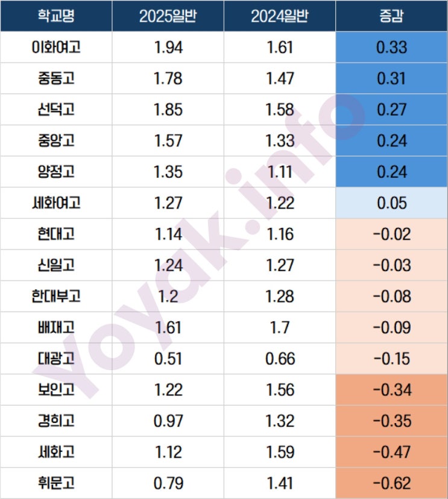Select the 배재고 school name cell
Viewport: 448px width, 499px height.
pos(55,328)
